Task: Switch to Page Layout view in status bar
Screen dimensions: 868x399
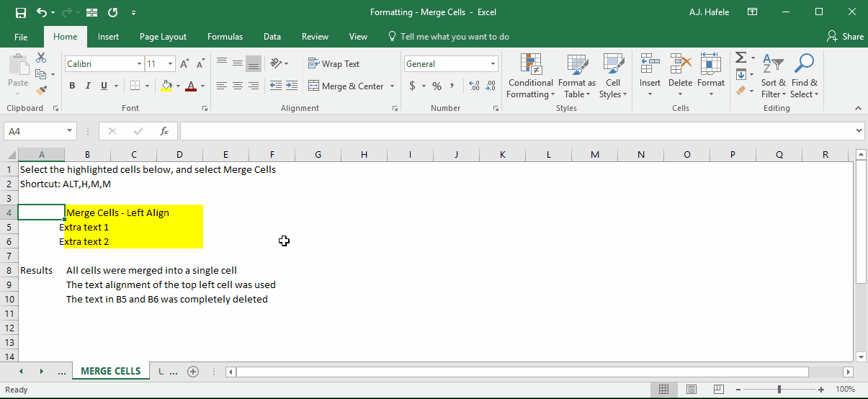Action: click(x=691, y=389)
